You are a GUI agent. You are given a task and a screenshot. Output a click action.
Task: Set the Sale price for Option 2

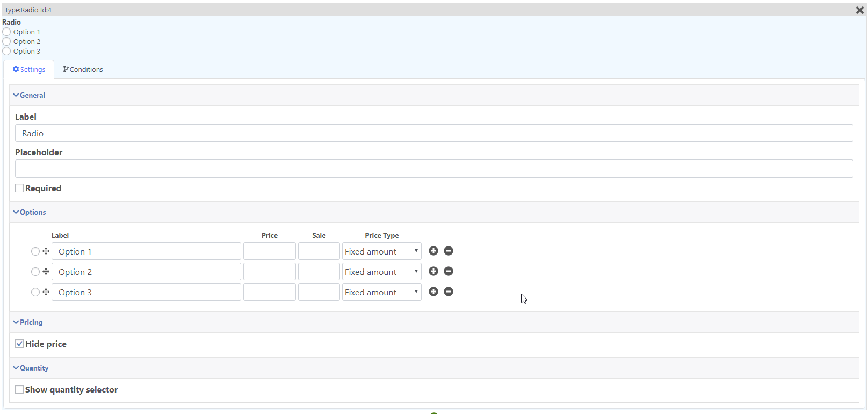[319, 272]
